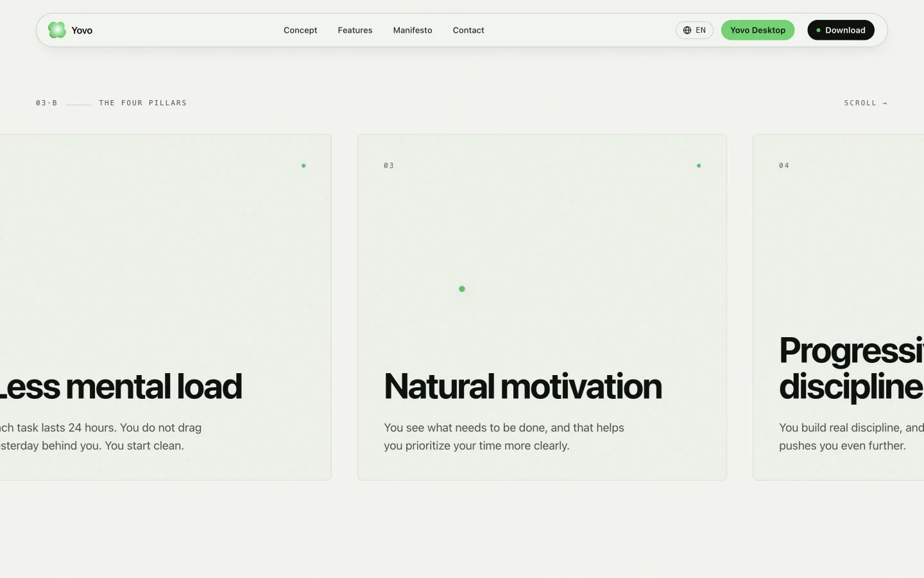Click the SCROLL arrow label

tap(866, 103)
